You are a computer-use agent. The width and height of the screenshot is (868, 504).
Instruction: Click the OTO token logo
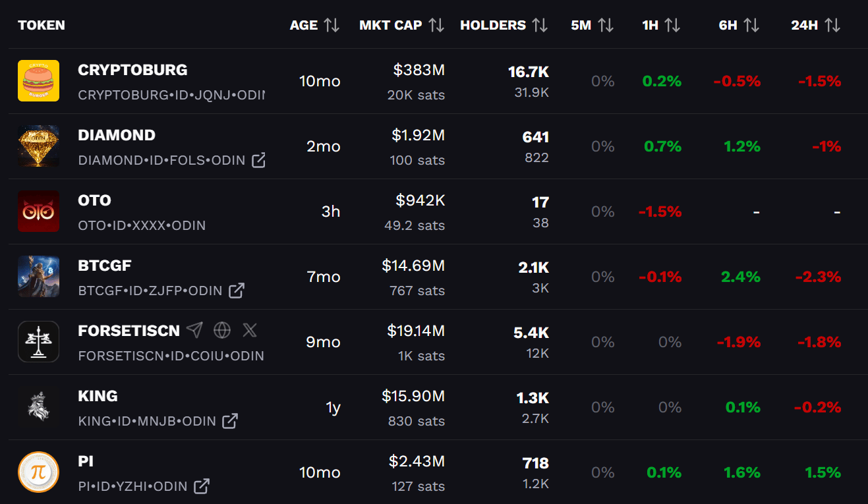coord(38,211)
